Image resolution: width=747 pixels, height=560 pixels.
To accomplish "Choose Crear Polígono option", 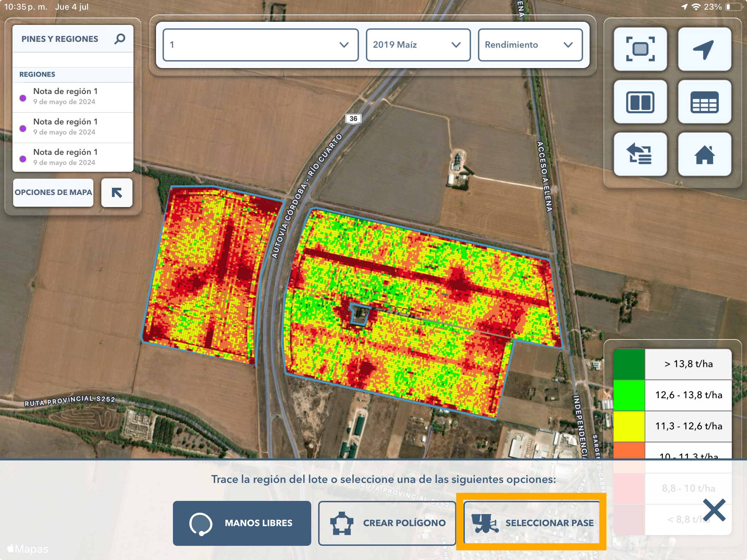I will click(x=387, y=523).
